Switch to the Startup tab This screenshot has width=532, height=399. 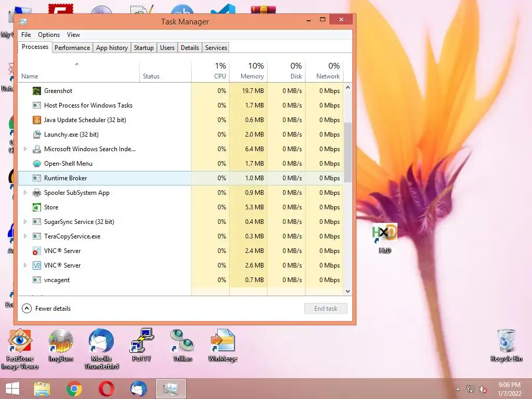(144, 48)
